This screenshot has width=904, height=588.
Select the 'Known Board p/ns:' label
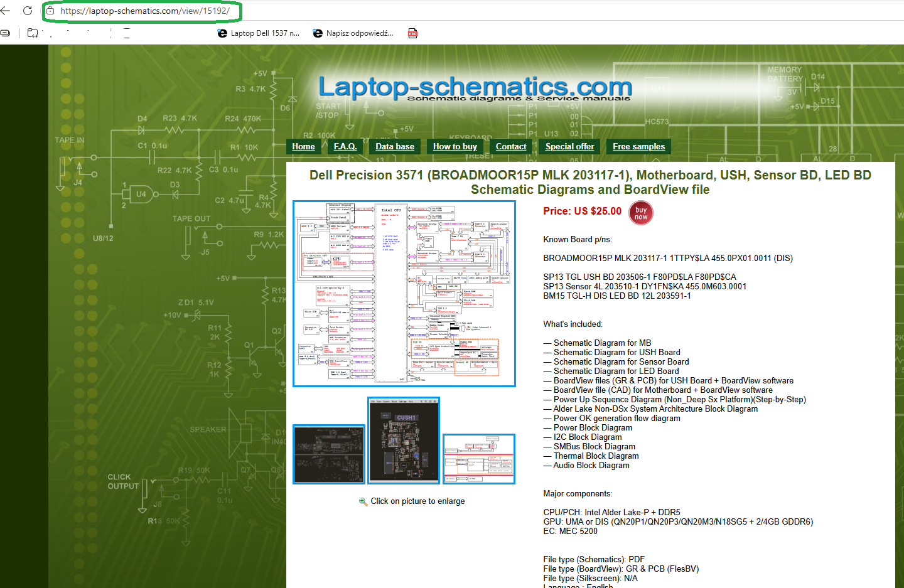coord(578,240)
